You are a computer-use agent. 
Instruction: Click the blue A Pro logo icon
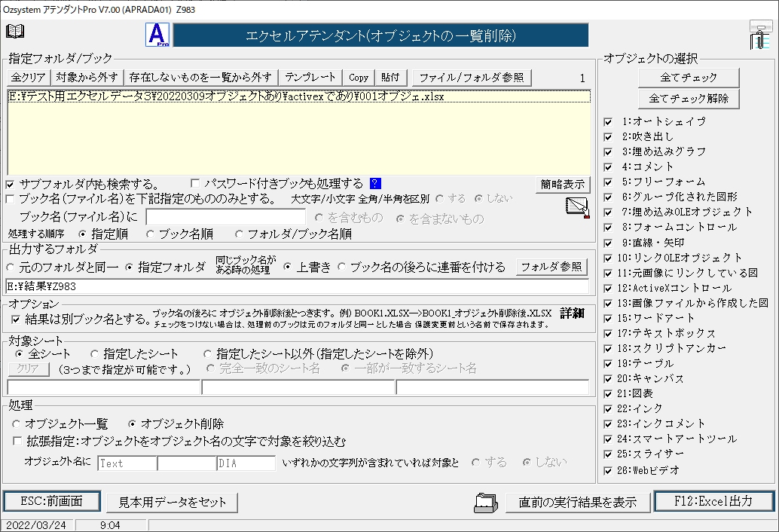(156, 35)
